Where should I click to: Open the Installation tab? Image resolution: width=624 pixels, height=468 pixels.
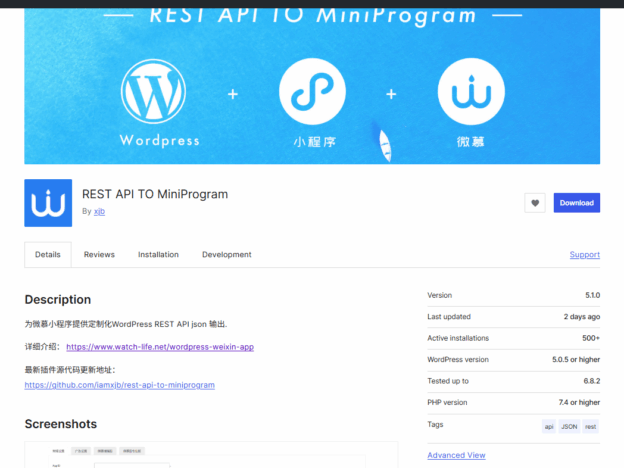pyautogui.click(x=158, y=255)
